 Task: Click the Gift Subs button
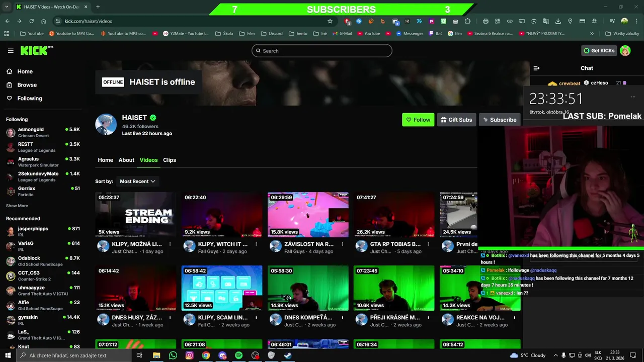(x=456, y=120)
